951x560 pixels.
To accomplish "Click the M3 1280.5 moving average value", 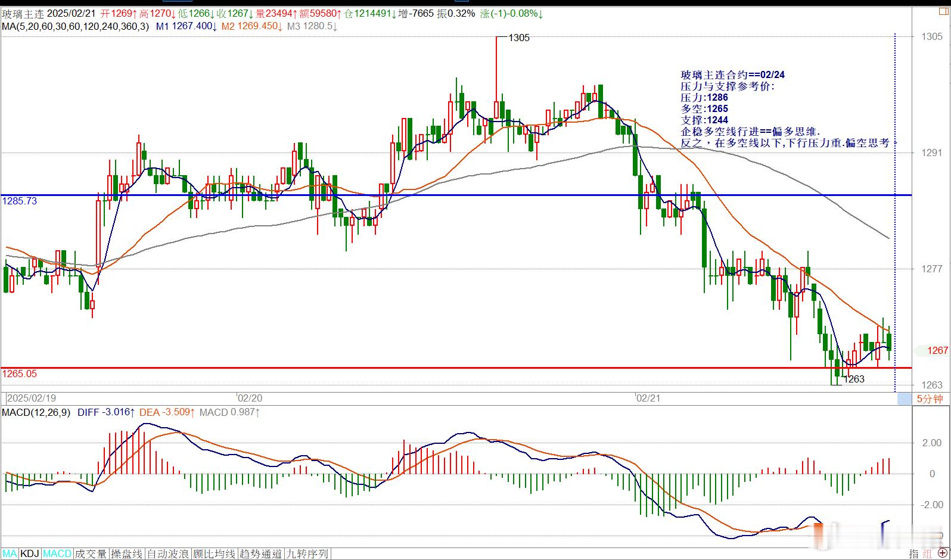I will coord(312,26).
